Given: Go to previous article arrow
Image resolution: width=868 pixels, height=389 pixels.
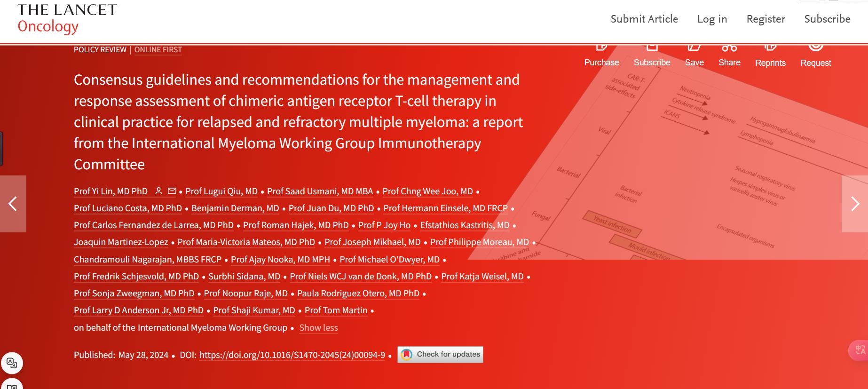Looking at the screenshot, I should (x=13, y=204).
